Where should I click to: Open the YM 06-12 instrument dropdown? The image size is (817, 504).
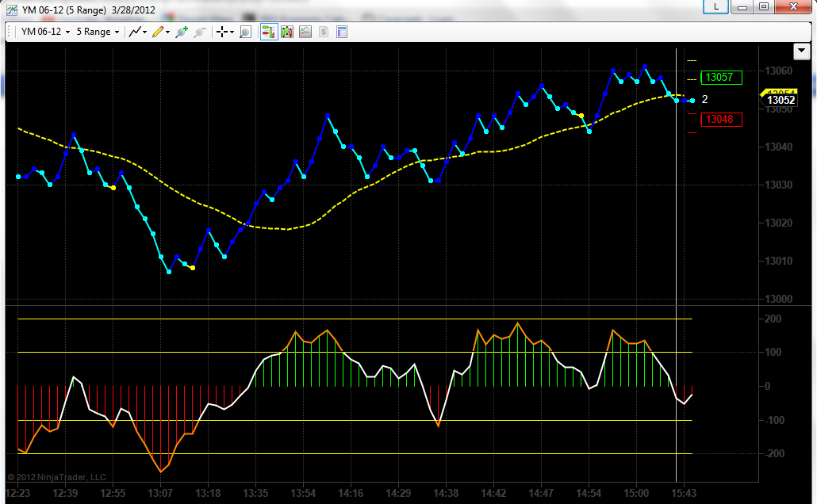tap(45, 32)
